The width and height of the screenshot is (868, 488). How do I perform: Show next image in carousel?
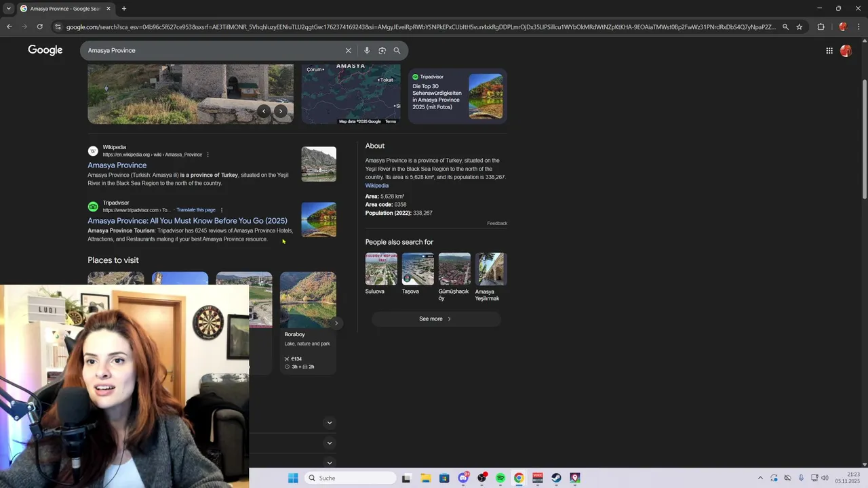tap(281, 111)
